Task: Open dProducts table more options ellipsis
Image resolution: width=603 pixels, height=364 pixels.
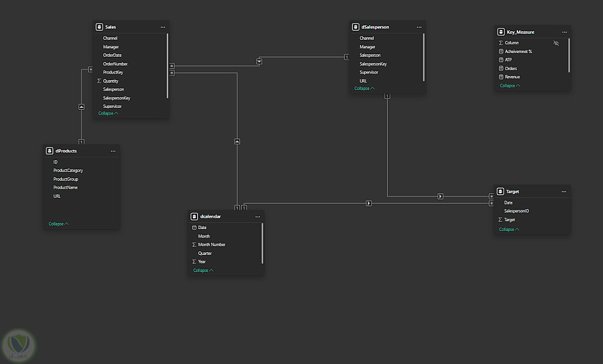Action: pyautogui.click(x=113, y=151)
